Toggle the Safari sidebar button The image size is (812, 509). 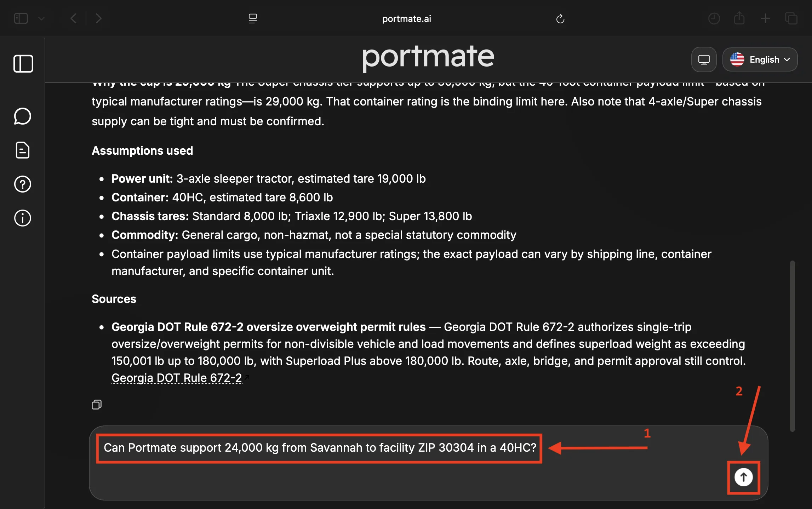(21, 18)
